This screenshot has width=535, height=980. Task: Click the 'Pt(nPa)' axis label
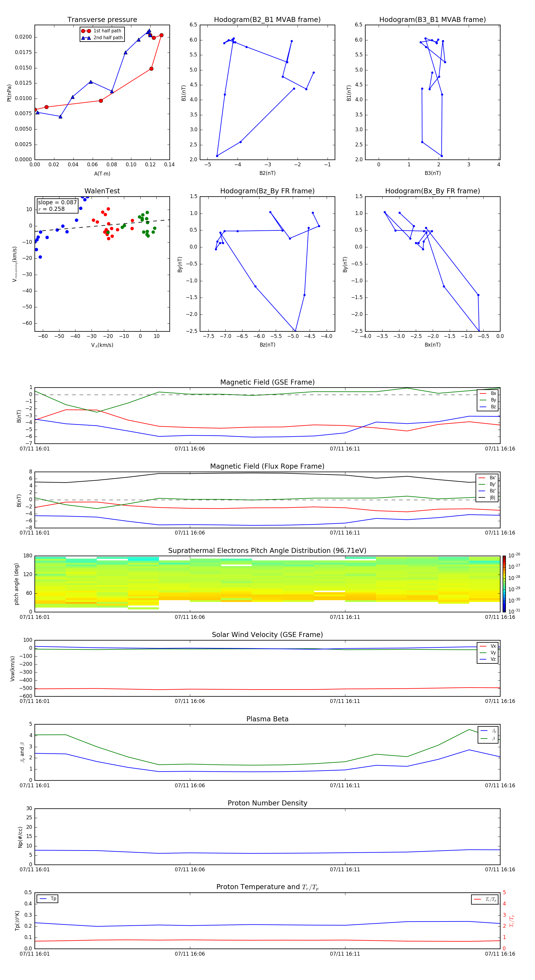[x=9, y=93]
